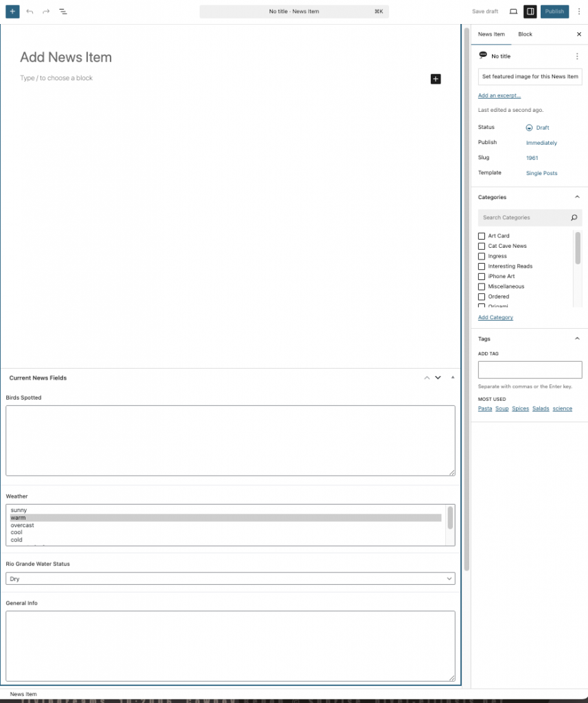The width and height of the screenshot is (588, 703).
Task: Click the Undo arrow icon
Action: coord(30,12)
